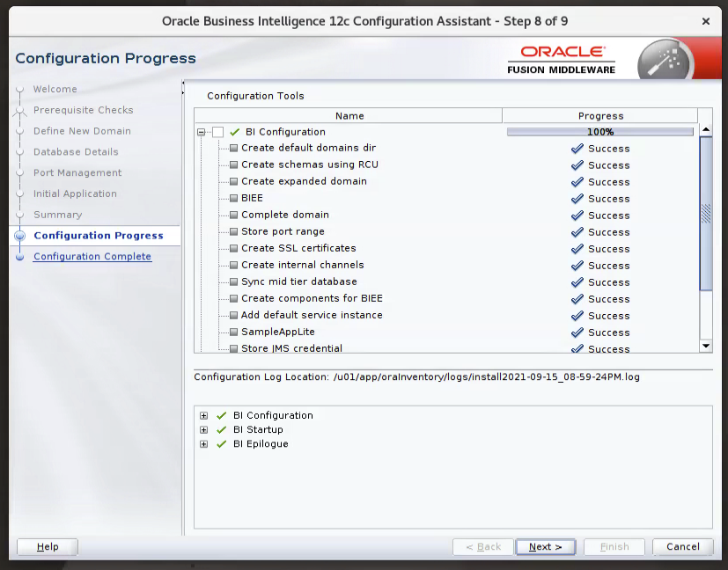Click Success checkmark for Complete domain
This screenshot has width=728, height=570.
coord(577,216)
